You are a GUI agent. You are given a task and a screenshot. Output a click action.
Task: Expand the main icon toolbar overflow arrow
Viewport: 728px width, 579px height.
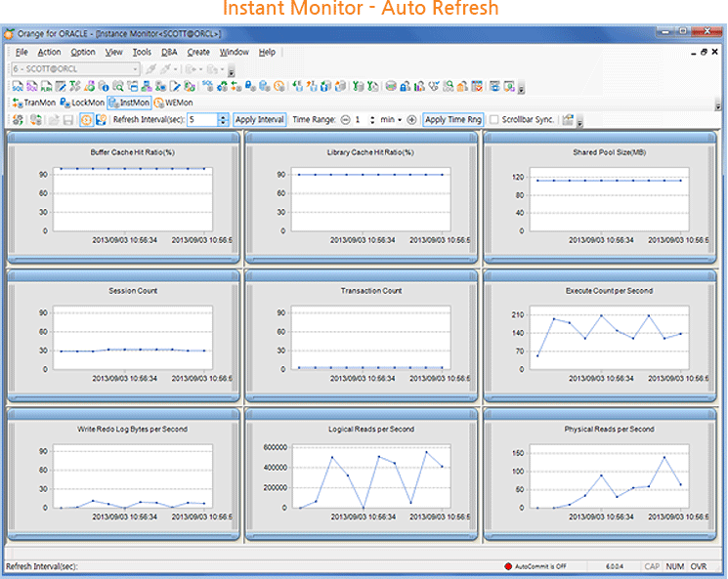(522, 88)
